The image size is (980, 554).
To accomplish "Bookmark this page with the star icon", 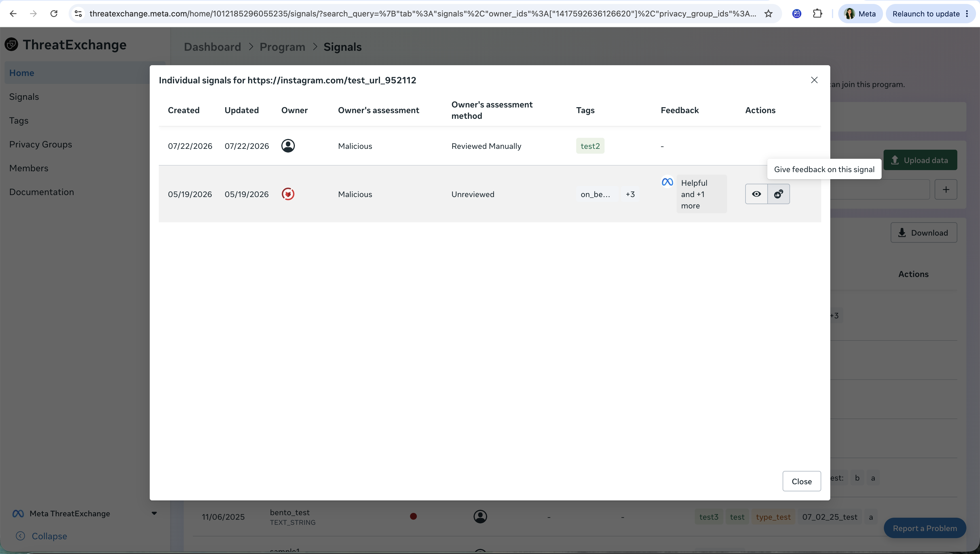I will pos(768,14).
